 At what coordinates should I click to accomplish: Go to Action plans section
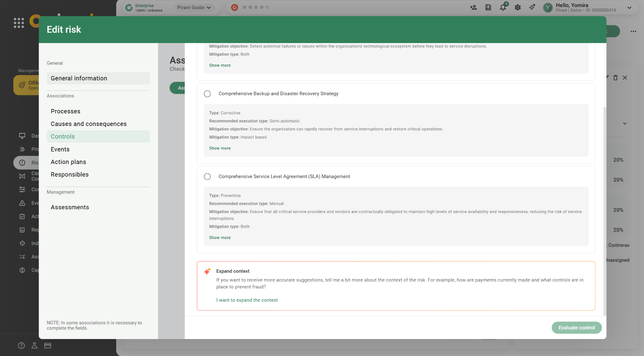pos(68,162)
